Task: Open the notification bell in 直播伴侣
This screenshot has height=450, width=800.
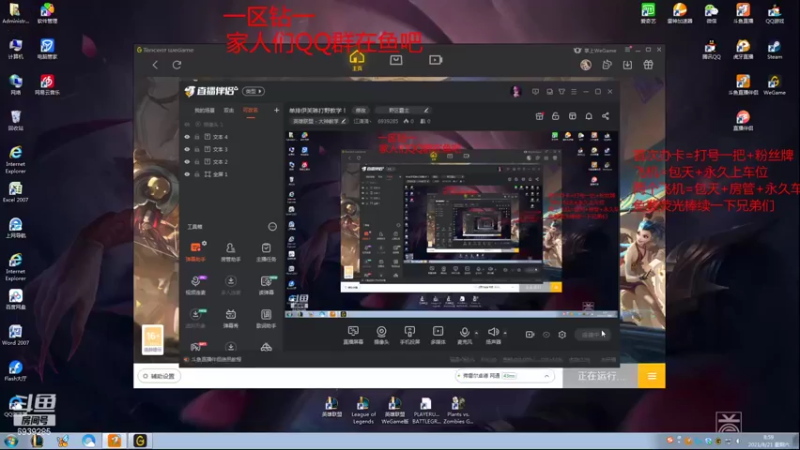Action: point(589,116)
